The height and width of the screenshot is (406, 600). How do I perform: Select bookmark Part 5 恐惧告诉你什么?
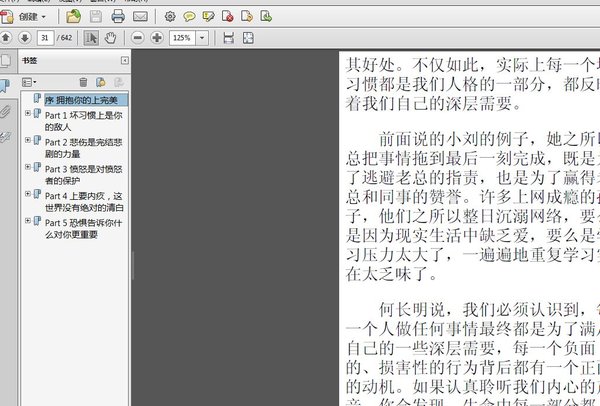coord(83,228)
